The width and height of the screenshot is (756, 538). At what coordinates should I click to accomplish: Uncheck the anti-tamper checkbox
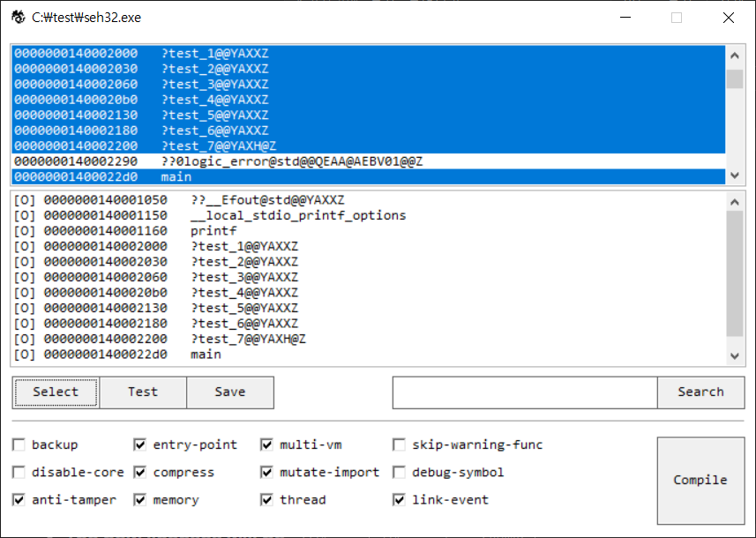(x=19, y=499)
